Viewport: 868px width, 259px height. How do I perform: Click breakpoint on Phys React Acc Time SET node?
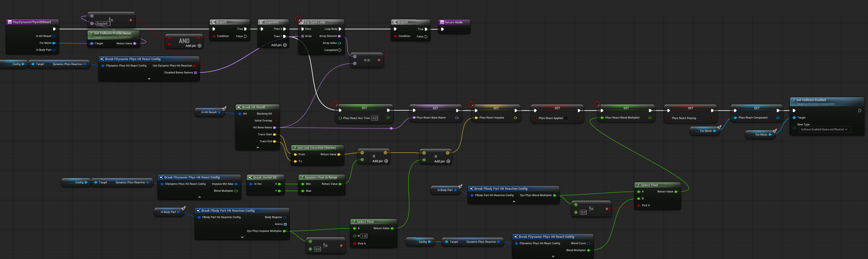(335, 104)
